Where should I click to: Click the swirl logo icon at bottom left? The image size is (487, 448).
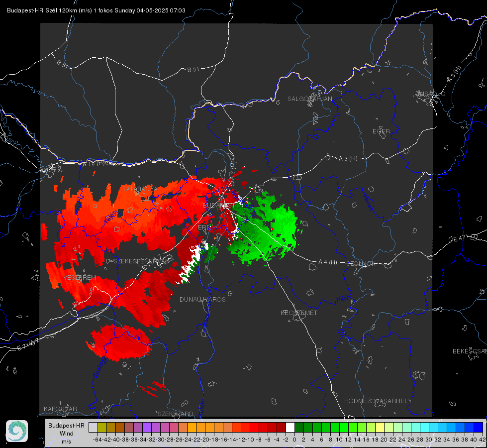[17, 431]
